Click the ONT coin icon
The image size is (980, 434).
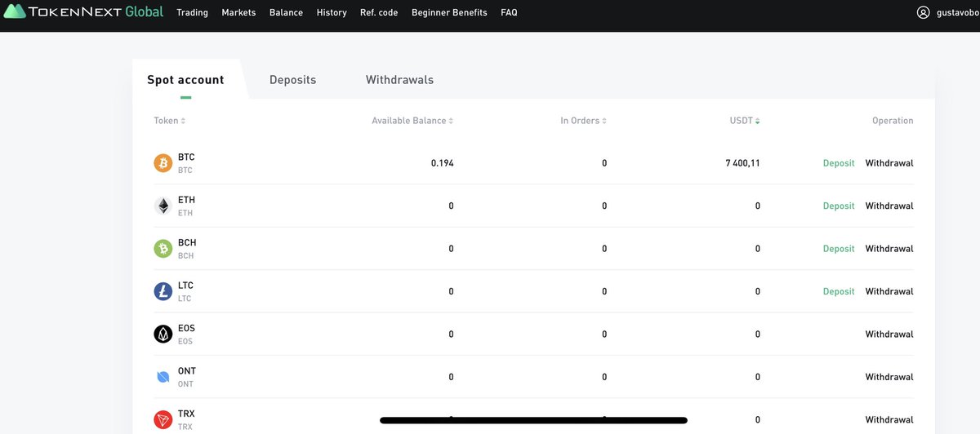coord(163,377)
